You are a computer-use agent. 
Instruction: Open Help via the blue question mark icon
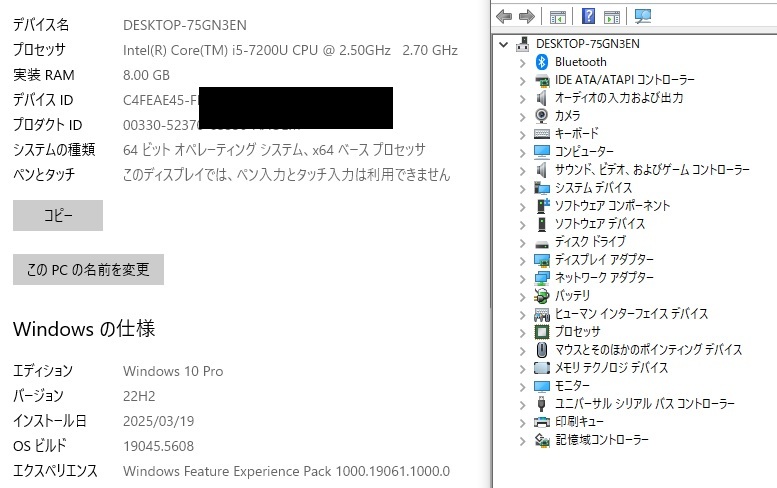point(588,16)
